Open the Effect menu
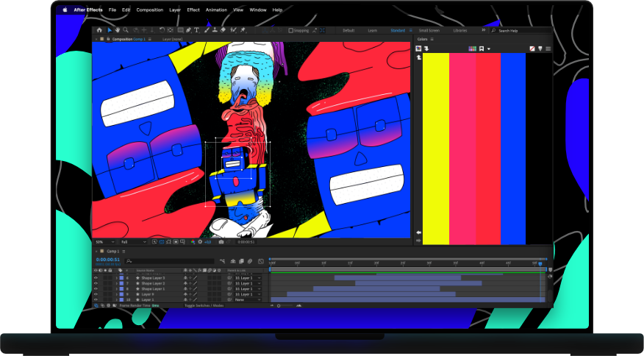 (x=193, y=10)
